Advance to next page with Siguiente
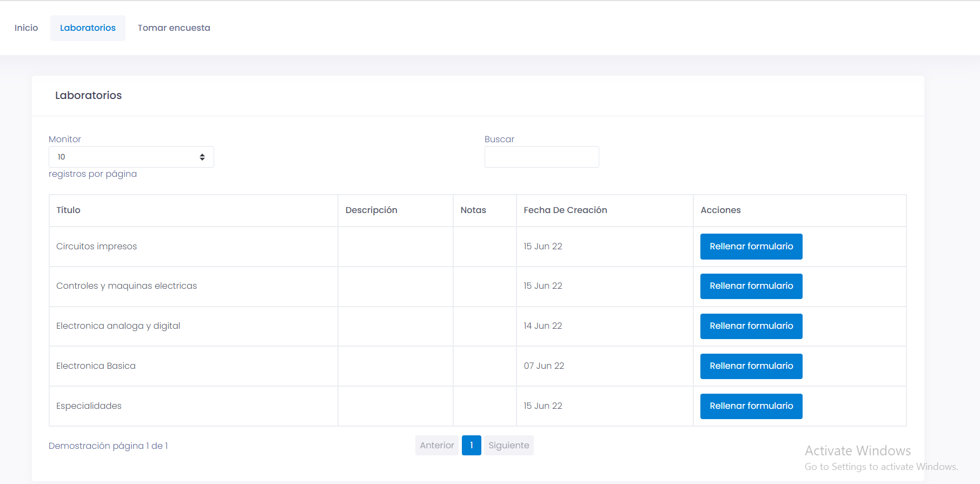980x484 pixels. click(508, 446)
